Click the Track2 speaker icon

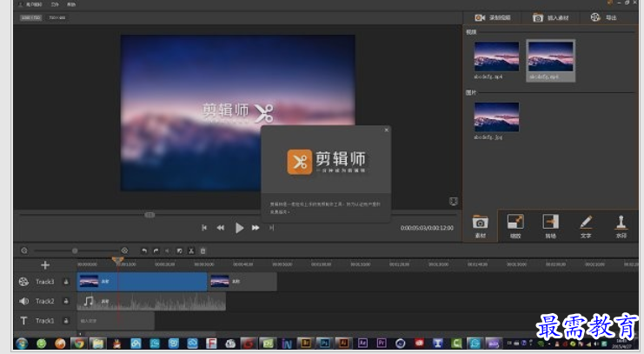click(23, 301)
